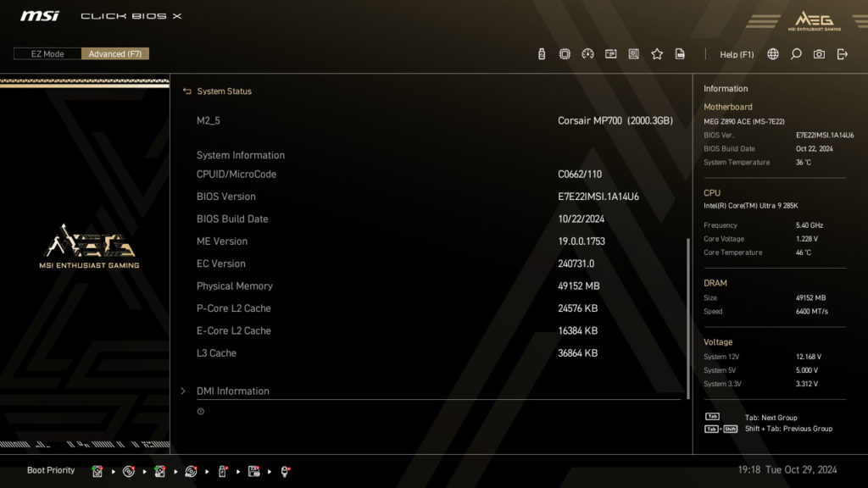
Task: Expand DMI Information chevron
Action: (183, 391)
